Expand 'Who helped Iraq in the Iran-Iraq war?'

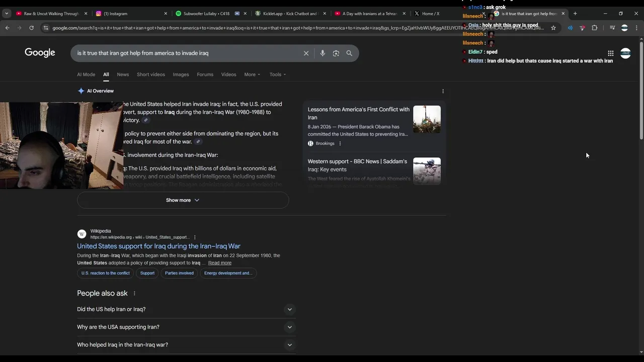click(185, 344)
